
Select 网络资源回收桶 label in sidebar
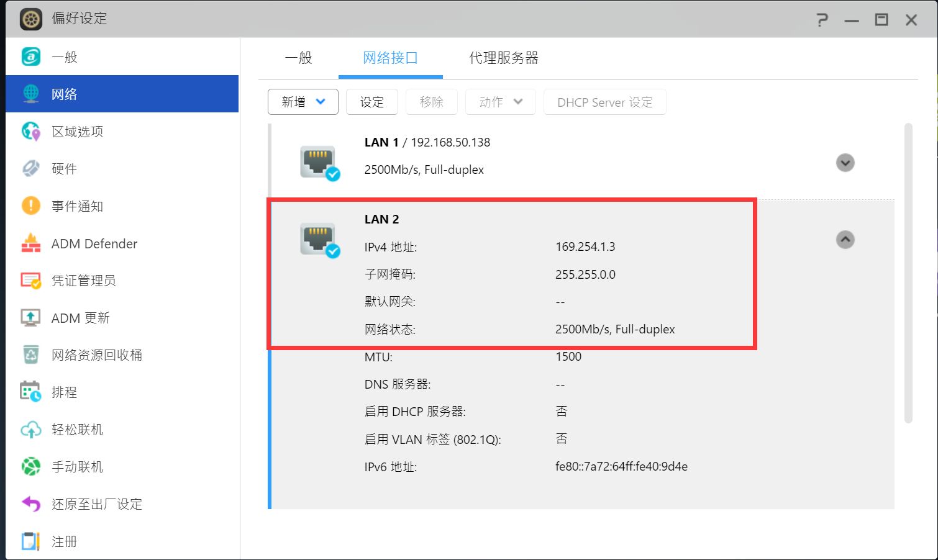click(x=97, y=355)
